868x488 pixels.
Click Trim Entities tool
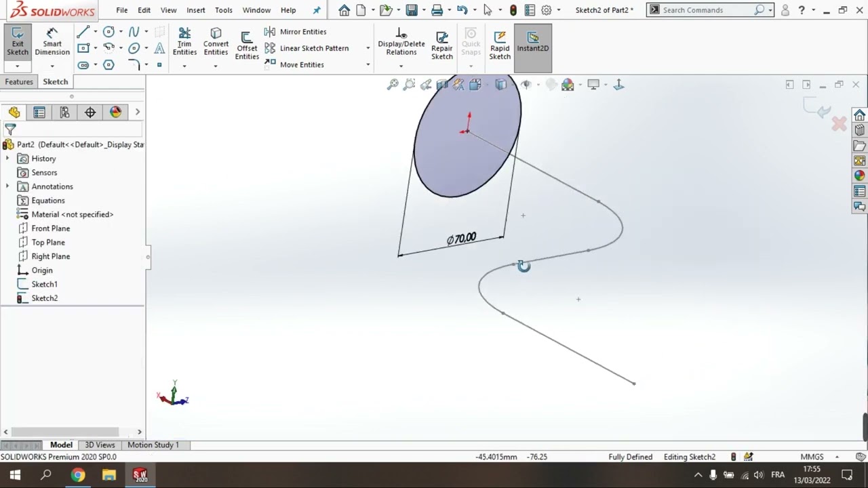pos(184,42)
